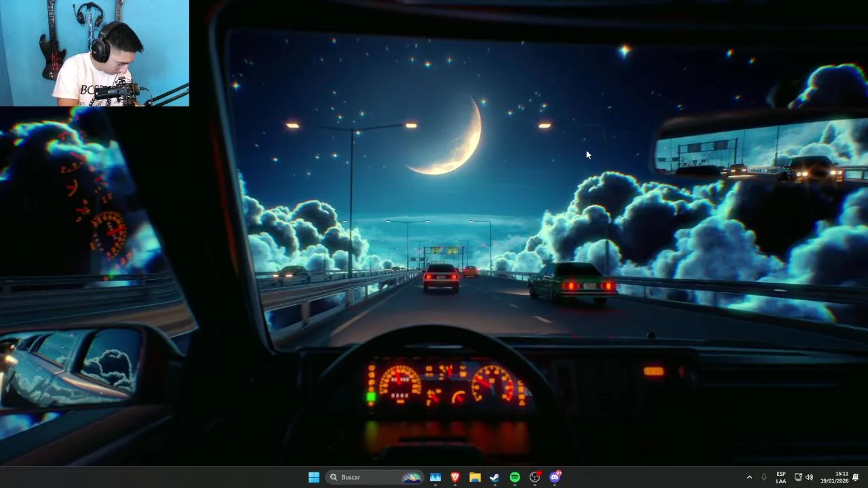Viewport: 868px width, 488px height.
Task: Open the Photos app taskbar icon
Action: [x=435, y=477]
